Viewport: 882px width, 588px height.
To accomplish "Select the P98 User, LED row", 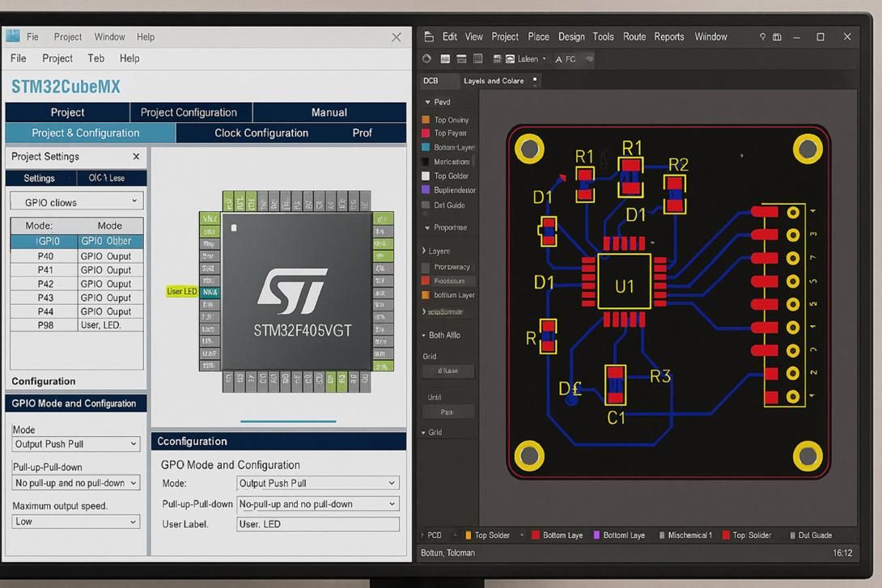I will pos(77,325).
